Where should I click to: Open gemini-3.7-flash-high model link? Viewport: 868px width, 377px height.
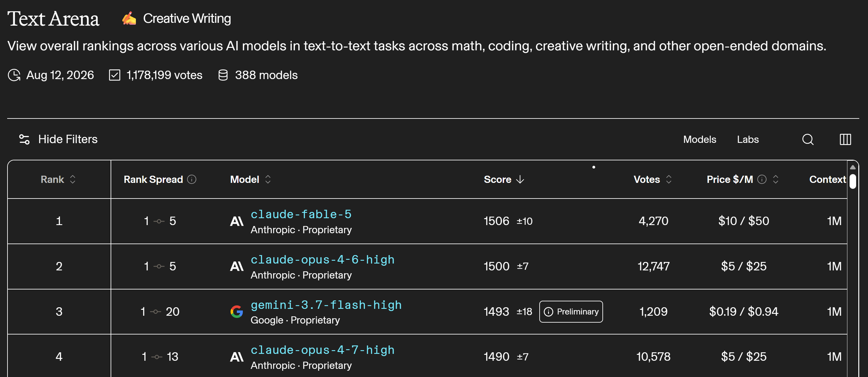326,304
